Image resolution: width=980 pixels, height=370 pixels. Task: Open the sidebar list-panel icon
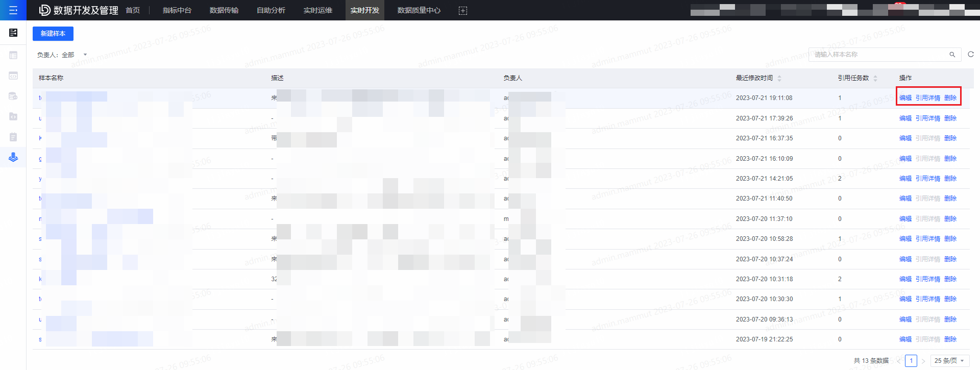[13, 55]
